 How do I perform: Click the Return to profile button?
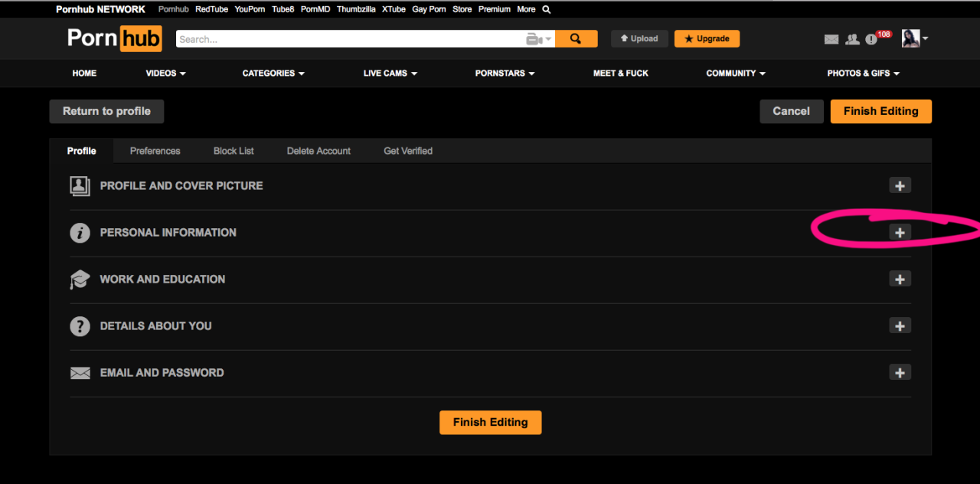click(106, 111)
